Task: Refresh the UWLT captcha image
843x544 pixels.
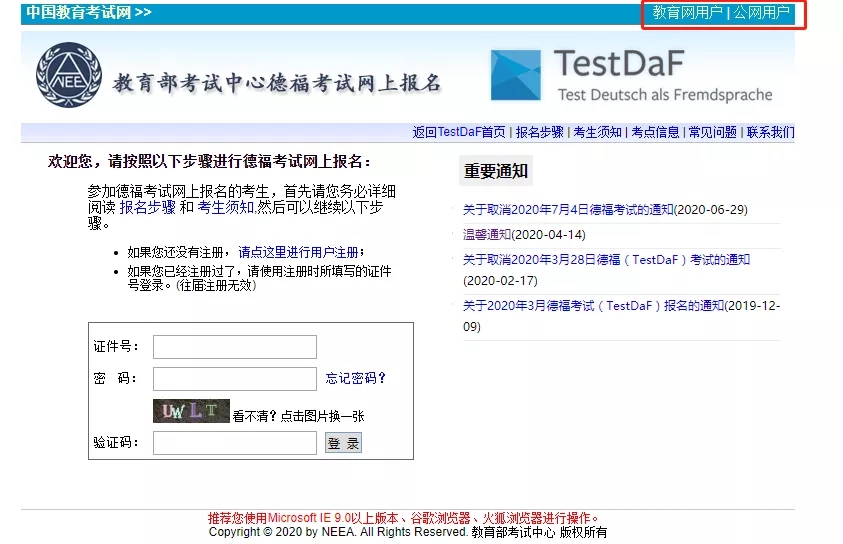Action: 191,411
